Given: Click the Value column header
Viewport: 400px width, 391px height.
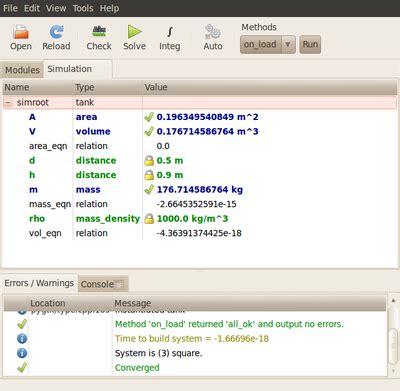Looking at the screenshot, I should pos(269,88).
